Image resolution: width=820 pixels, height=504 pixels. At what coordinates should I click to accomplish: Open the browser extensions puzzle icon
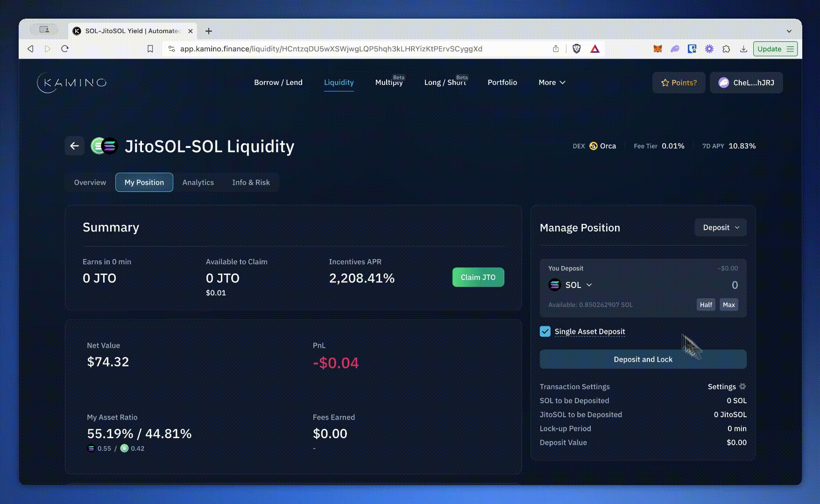726,49
